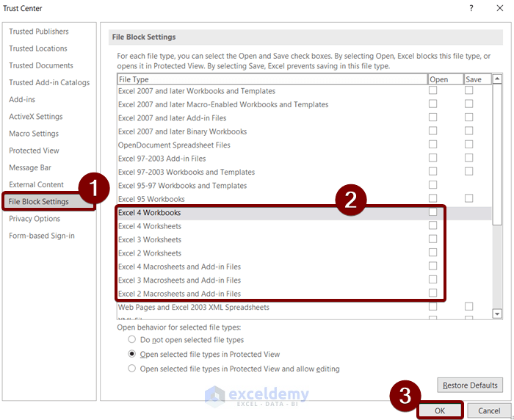Image resolution: width=514 pixels, height=420 pixels.
Task: Go to Trusted Locations
Action: 38,48
